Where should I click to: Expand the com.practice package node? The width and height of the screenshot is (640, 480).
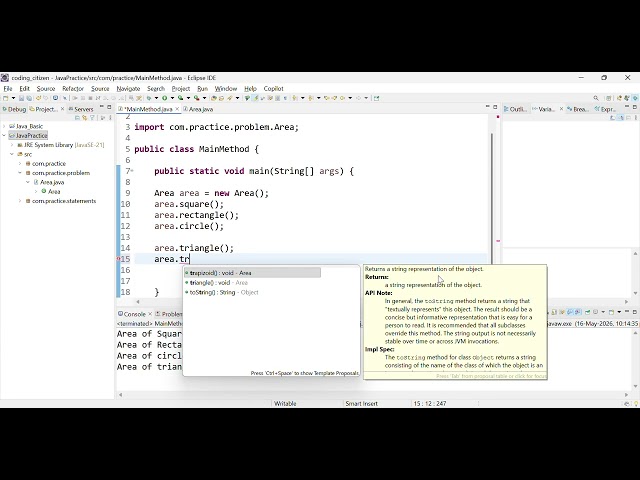pos(20,164)
